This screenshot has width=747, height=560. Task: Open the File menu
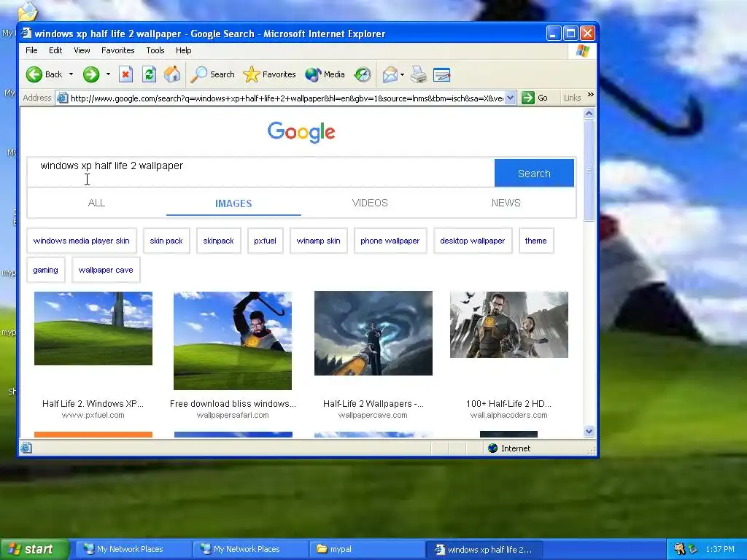[31, 50]
